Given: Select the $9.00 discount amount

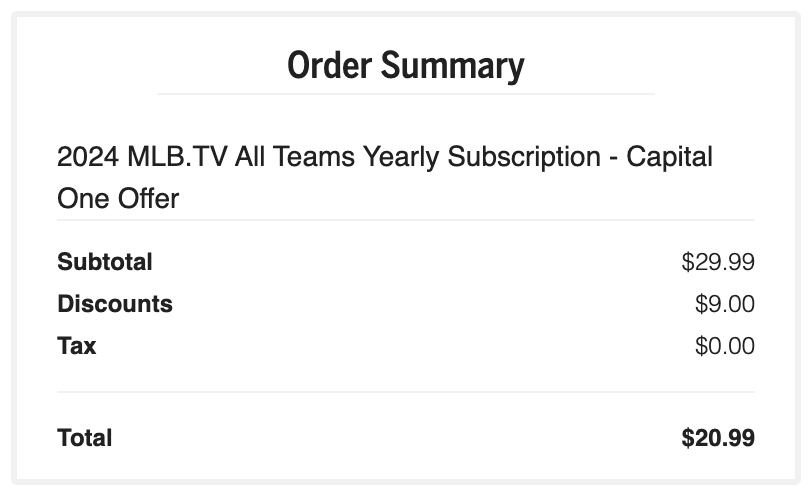Looking at the screenshot, I should (724, 304).
